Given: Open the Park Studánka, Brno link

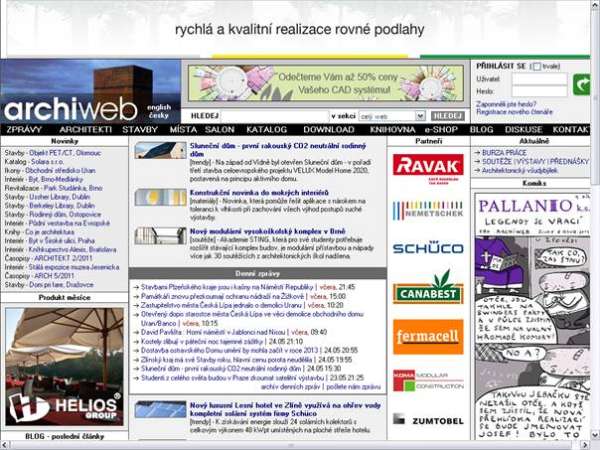Looking at the screenshot, I should pos(73,188).
